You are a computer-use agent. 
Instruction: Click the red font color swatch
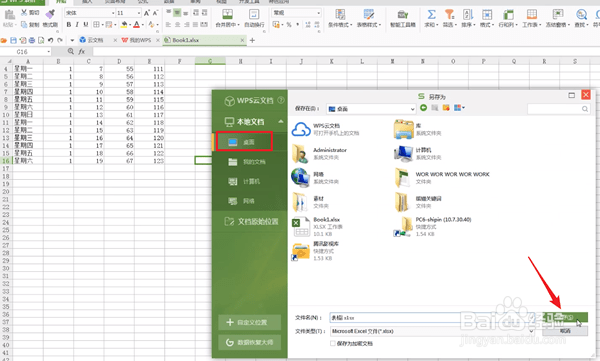pos(137,25)
